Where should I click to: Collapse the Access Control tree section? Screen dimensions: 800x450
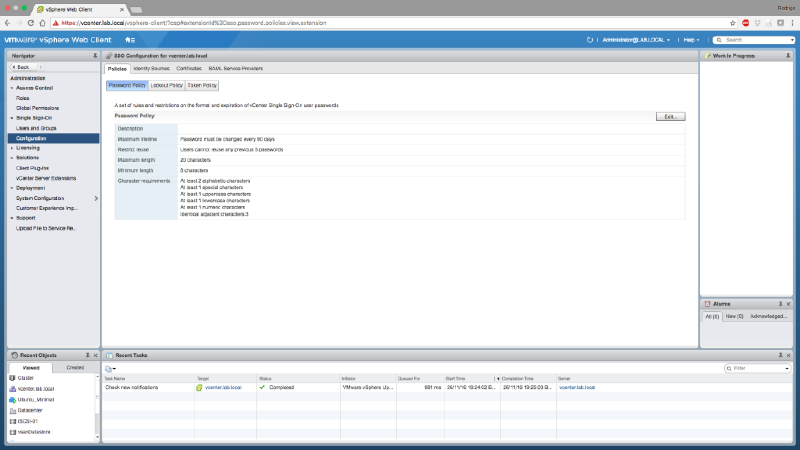click(12, 88)
